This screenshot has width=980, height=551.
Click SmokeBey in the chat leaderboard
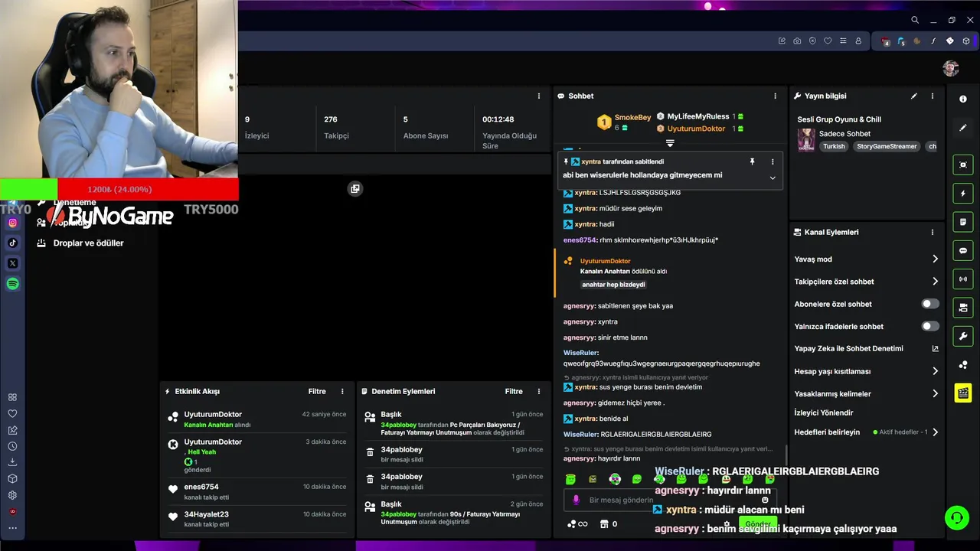point(632,118)
